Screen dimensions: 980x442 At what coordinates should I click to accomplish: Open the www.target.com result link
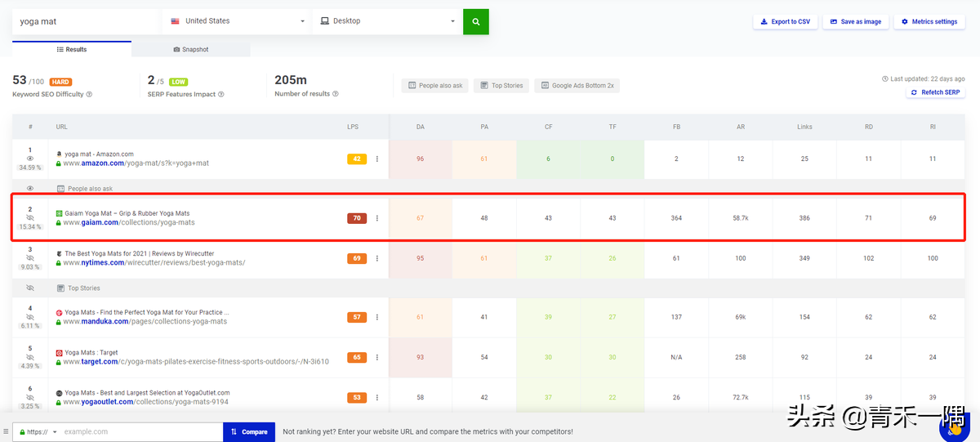tap(196, 362)
